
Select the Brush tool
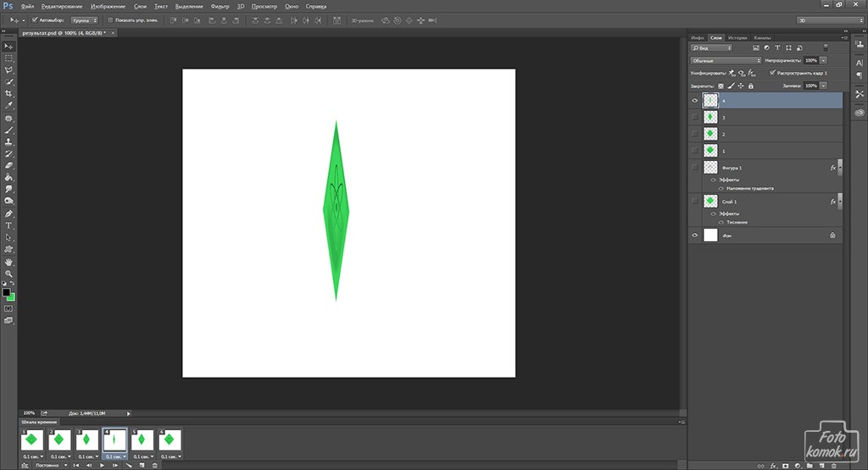point(8,130)
